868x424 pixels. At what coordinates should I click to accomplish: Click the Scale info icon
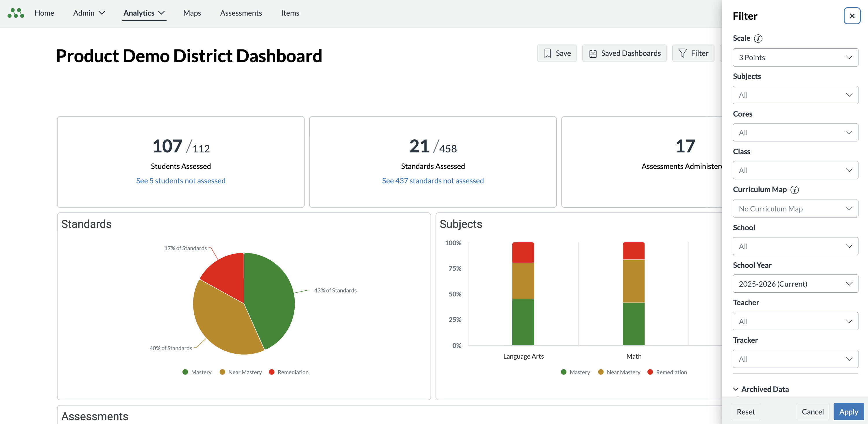point(758,38)
